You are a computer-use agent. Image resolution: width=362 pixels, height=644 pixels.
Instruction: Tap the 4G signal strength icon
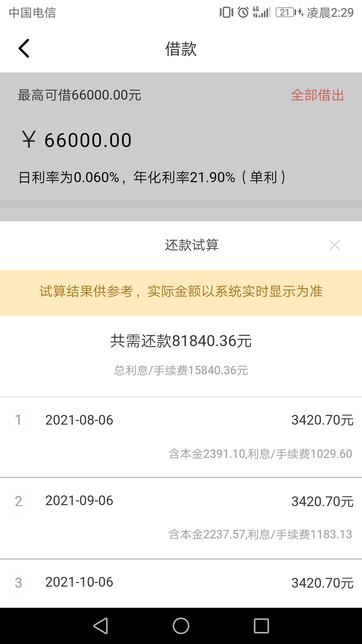(x=261, y=12)
